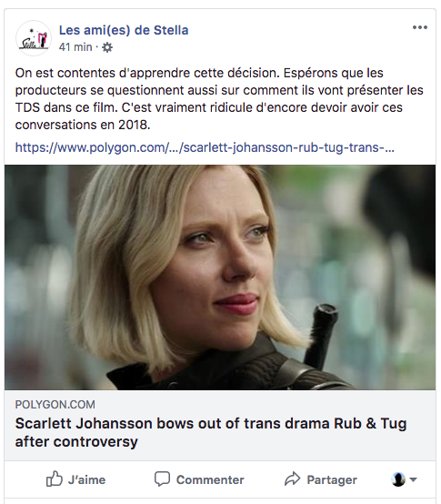
Task: Click 'after controversy' line in link preview
Action: pyautogui.click(x=76, y=441)
